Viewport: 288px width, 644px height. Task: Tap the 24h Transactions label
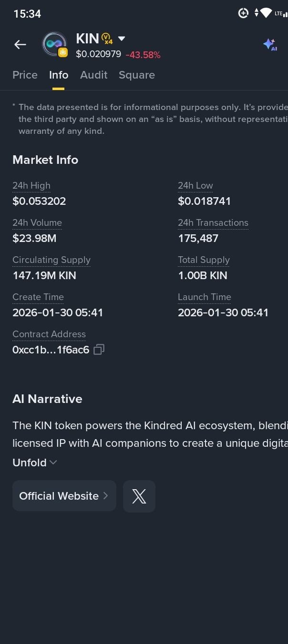pyautogui.click(x=213, y=223)
